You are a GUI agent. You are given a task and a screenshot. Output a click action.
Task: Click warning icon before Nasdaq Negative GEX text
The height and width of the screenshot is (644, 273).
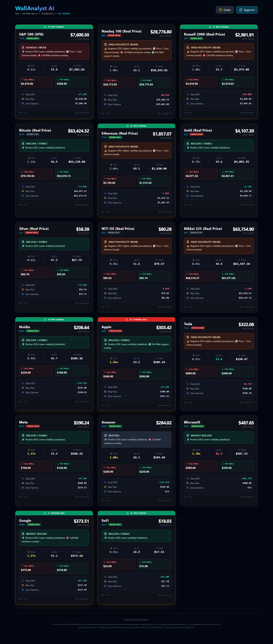click(x=105, y=49)
